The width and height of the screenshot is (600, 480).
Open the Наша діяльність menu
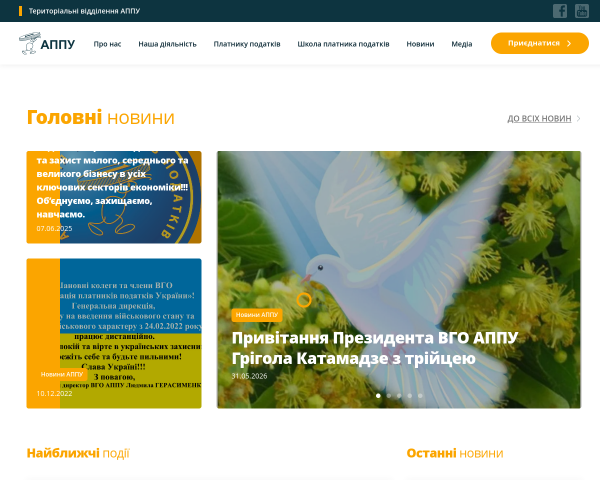[x=167, y=44]
